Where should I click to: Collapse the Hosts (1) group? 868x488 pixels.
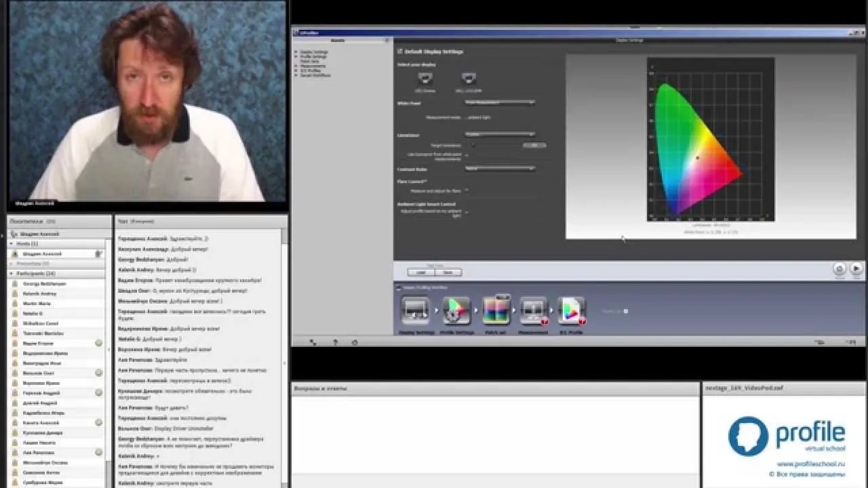[11, 243]
